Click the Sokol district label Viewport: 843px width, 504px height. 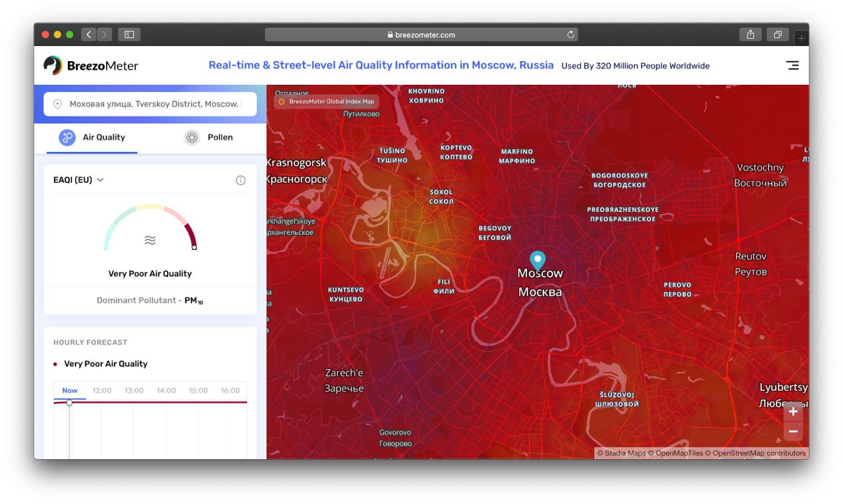pos(441,197)
